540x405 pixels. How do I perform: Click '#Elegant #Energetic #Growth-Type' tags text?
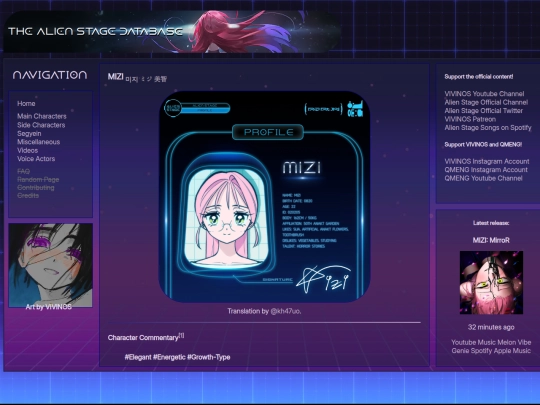(x=177, y=357)
